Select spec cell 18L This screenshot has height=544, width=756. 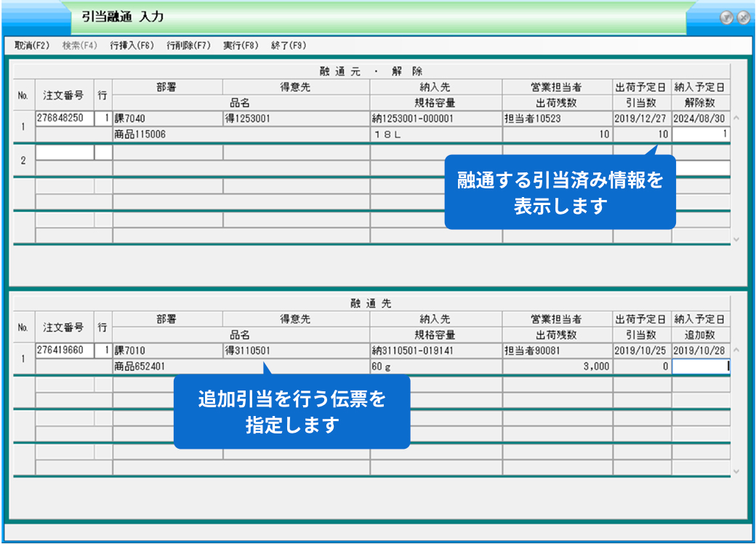[436, 135]
